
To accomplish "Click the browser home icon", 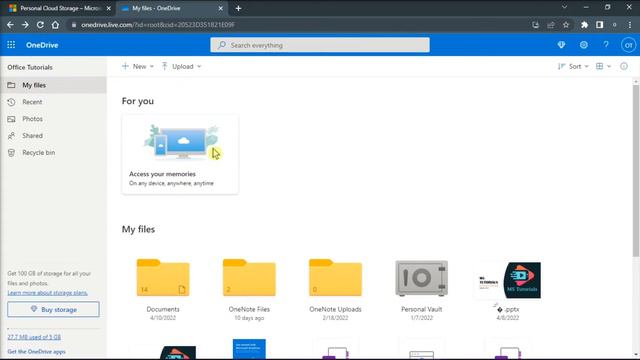I will 55,25.
